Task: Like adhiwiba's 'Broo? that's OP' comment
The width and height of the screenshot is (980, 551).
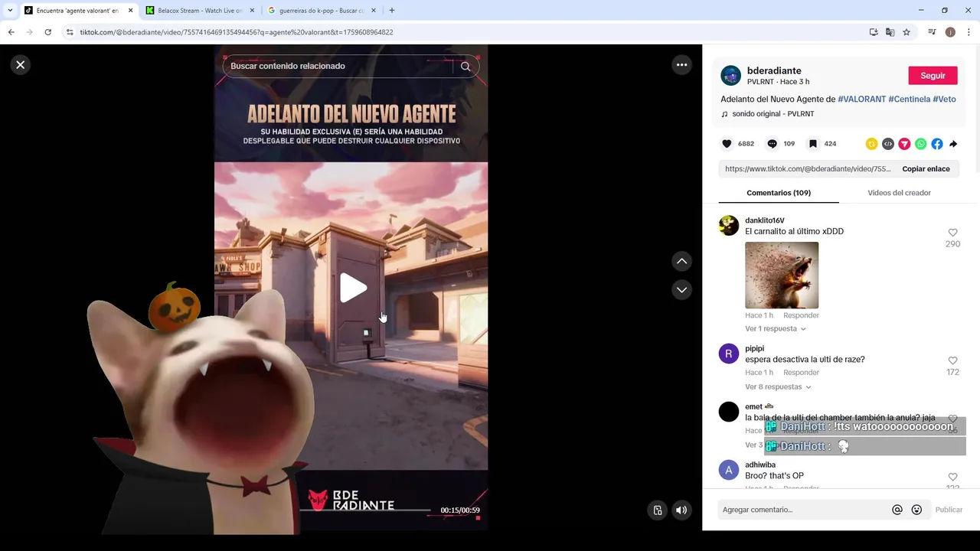Action: (952, 477)
